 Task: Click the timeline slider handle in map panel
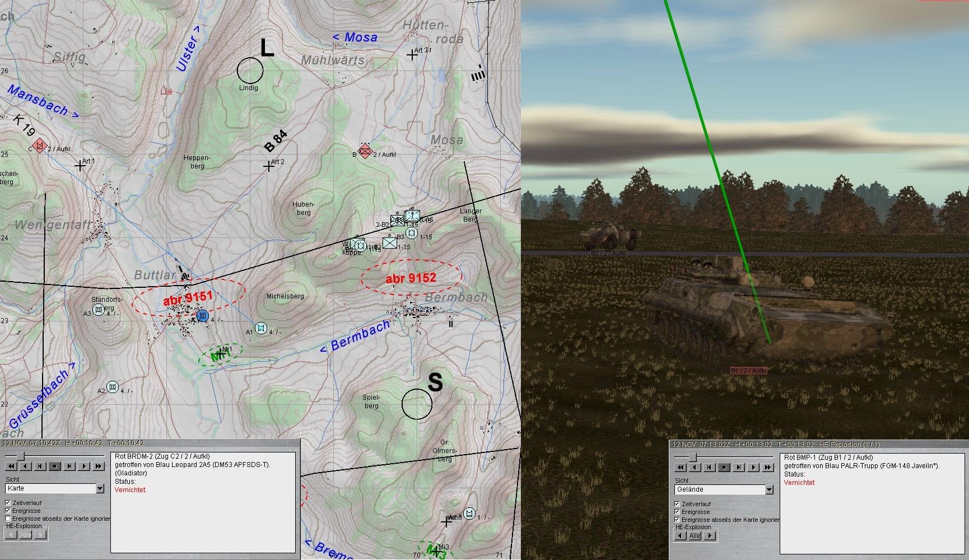pyautogui.click(x=21, y=456)
